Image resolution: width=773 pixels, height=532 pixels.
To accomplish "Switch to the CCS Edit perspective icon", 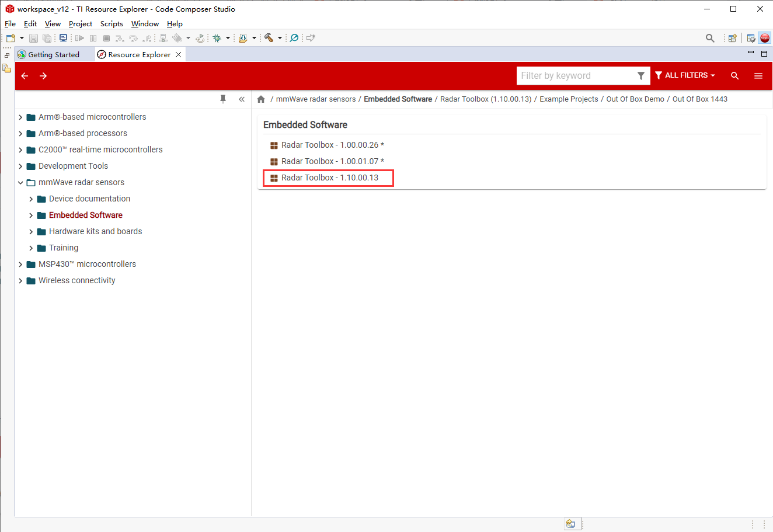I will click(751, 38).
